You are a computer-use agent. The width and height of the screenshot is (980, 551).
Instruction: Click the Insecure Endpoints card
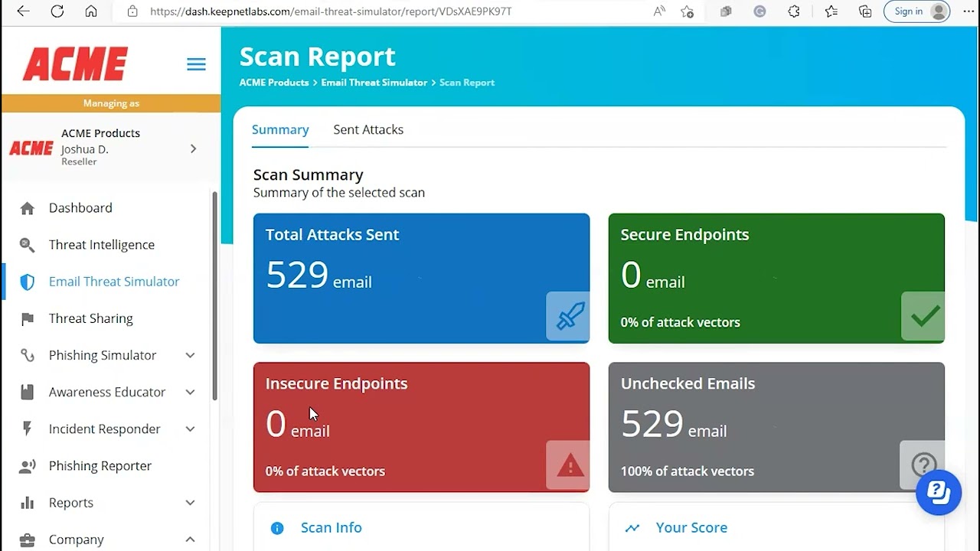[422, 427]
